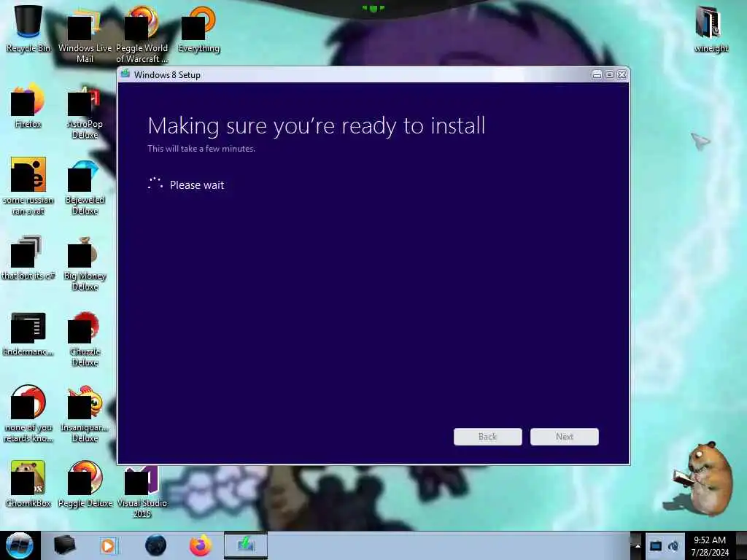Click the Next button in Setup

564,437
